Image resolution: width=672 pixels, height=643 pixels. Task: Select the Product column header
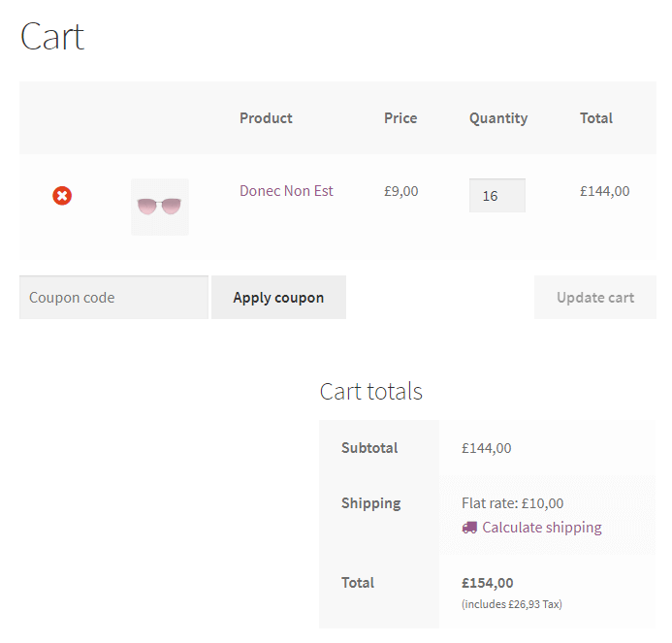[x=266, y=118]
